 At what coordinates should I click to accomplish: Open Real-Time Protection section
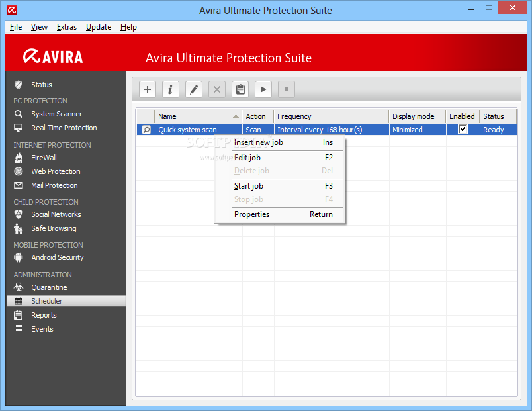pos(64,128)
